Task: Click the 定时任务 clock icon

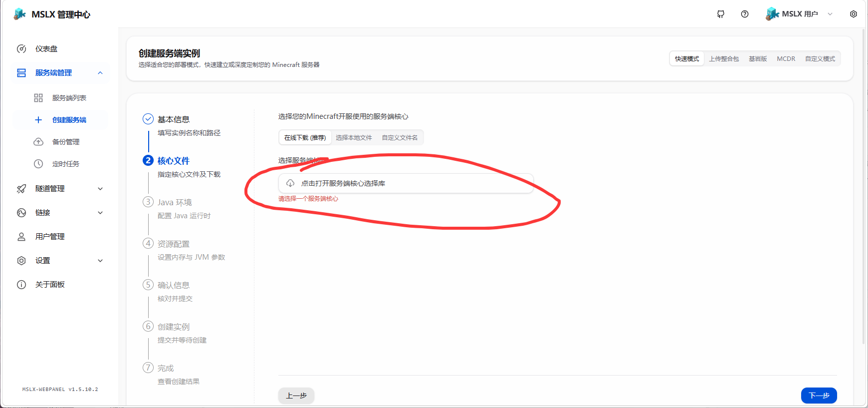Action: (x=38, y=164)
